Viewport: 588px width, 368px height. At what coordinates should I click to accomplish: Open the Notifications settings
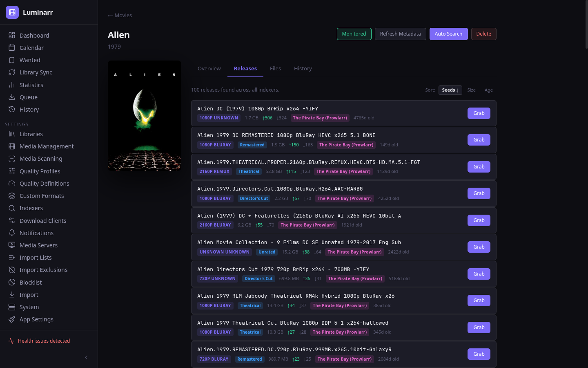(x=36, y=233)
